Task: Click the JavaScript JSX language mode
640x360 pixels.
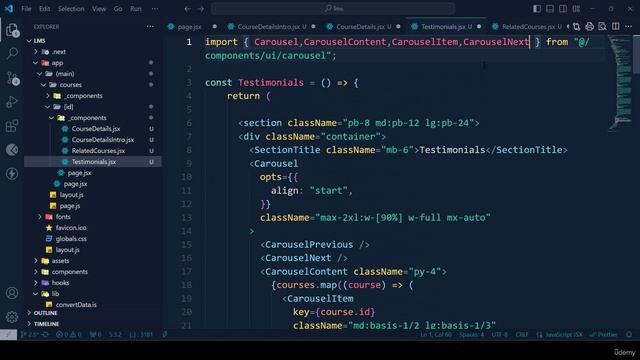Action: (560, 335)
